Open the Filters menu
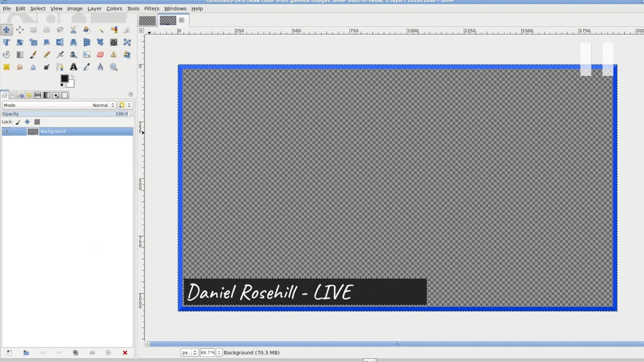 151,9
